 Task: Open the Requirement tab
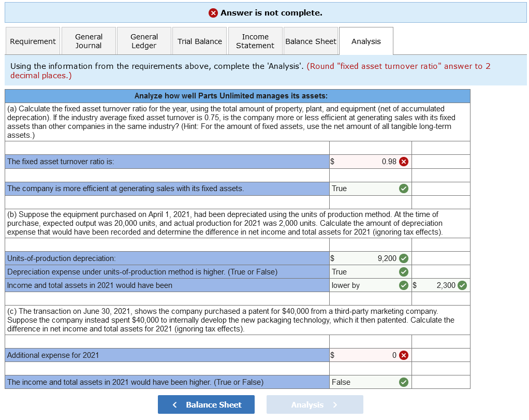coord(33,41)
